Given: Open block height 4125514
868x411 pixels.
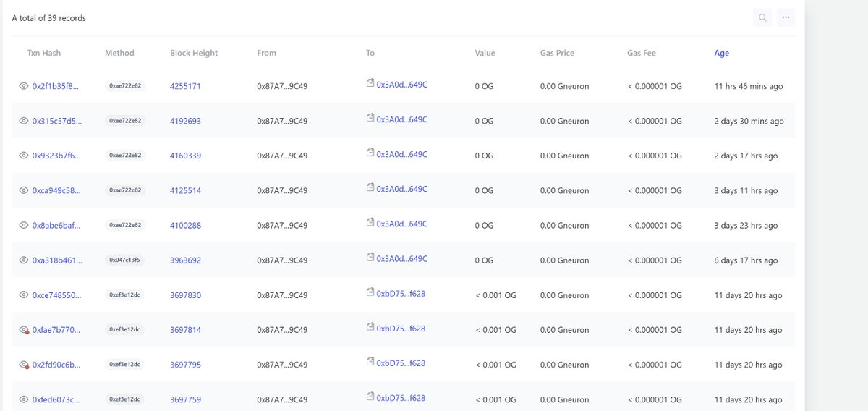Looking at the screenshot, I should click(x=185, y=190).
